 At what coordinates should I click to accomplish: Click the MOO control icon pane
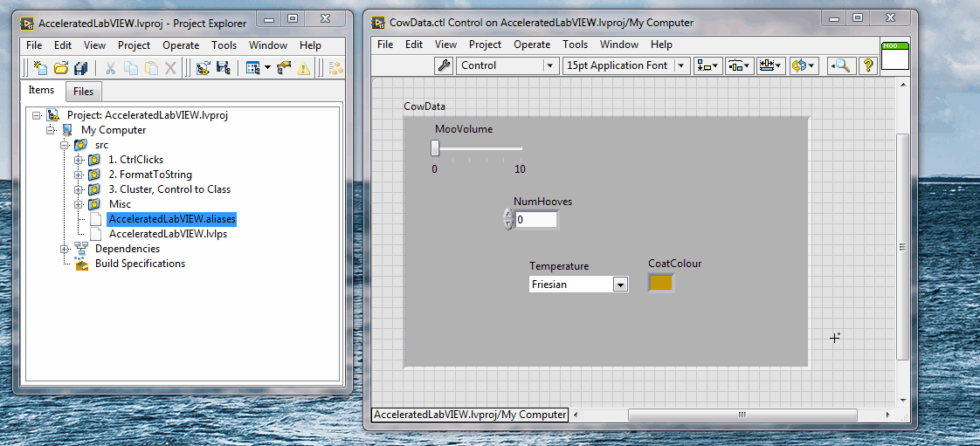tap(895, 56)
